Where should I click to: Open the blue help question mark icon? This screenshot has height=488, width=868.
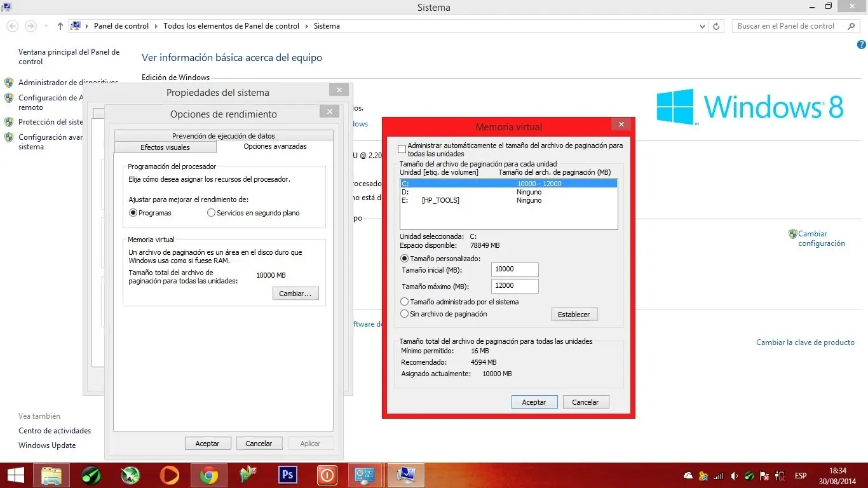click(862, 45)
